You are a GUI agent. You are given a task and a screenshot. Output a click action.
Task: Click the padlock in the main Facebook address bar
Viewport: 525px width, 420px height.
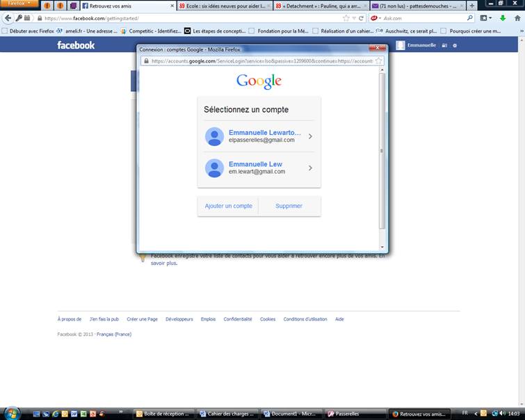pyautogui.click(x=40, y=18)
